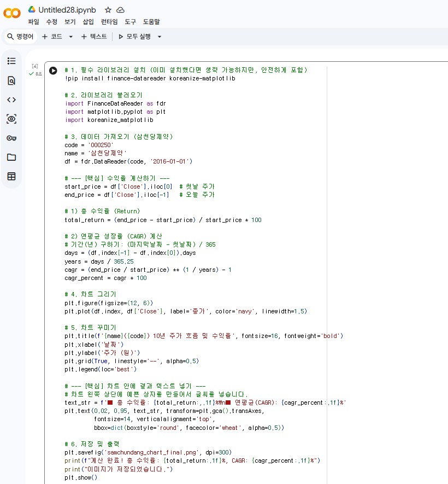Click the cloud save status icon

(x=120, y=10)
